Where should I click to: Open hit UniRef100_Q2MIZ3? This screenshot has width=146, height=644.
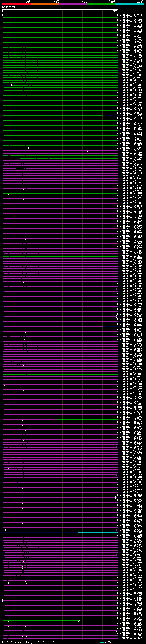pyautogui.click(x=131, y=382)
